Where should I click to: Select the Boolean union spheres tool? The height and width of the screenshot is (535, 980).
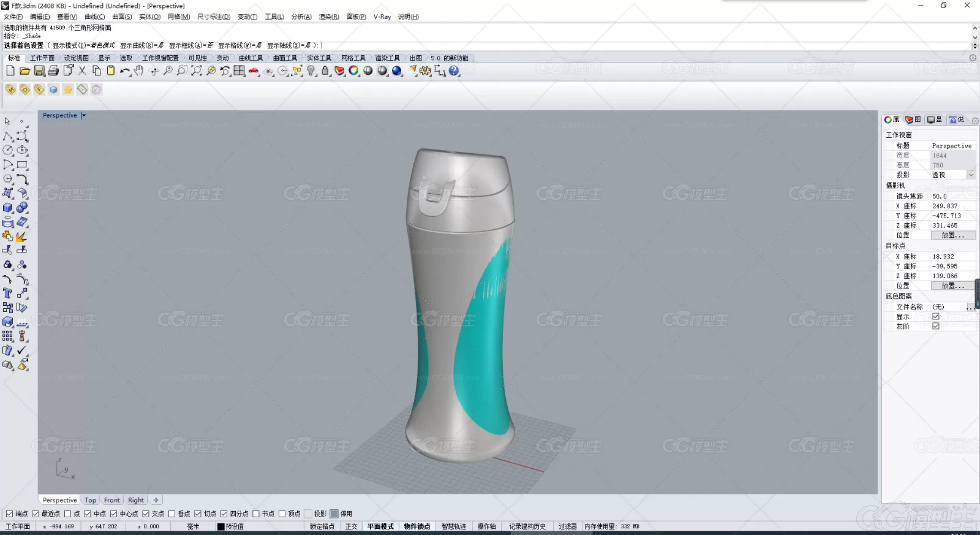(22, 208)
